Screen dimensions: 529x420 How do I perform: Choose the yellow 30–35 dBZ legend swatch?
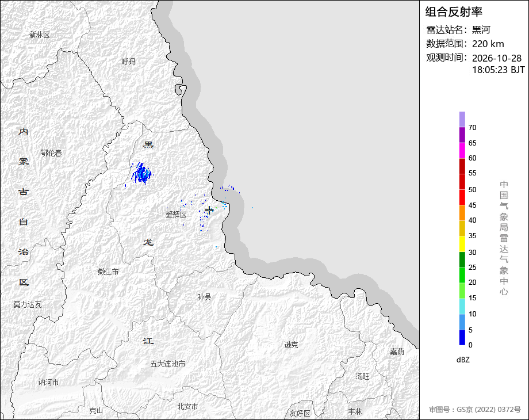coord(462,244)
